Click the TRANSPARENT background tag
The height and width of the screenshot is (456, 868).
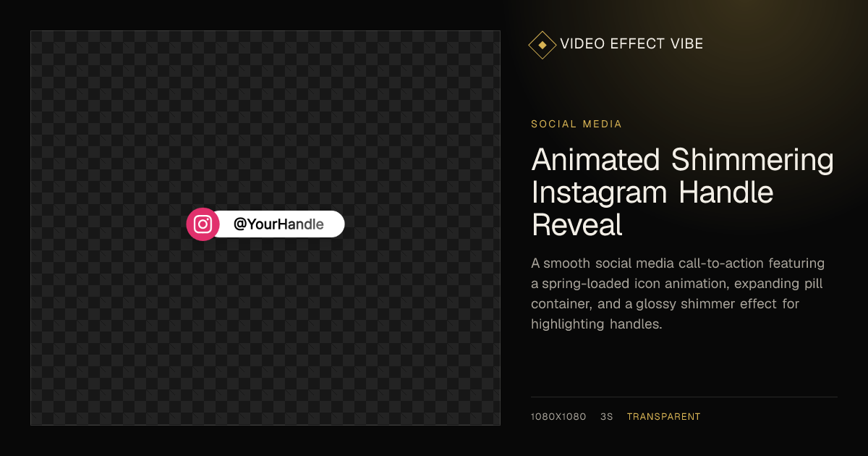(x=663, y=417)
